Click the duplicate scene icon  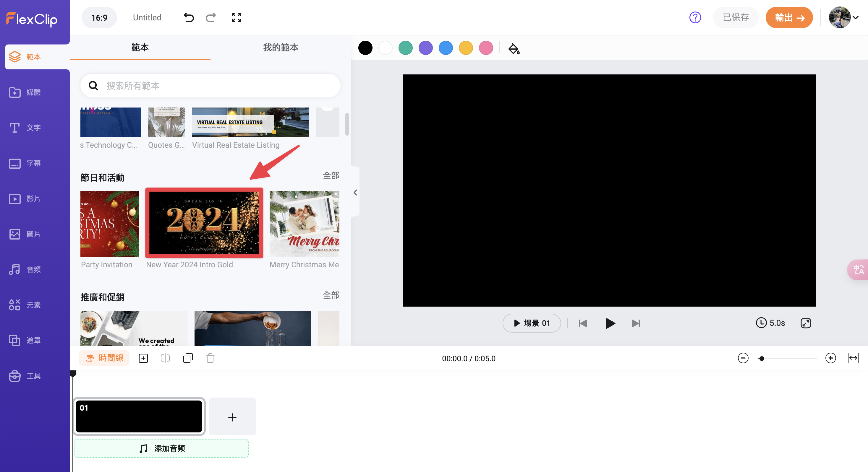pyautogui.click(x=188, y=358)
